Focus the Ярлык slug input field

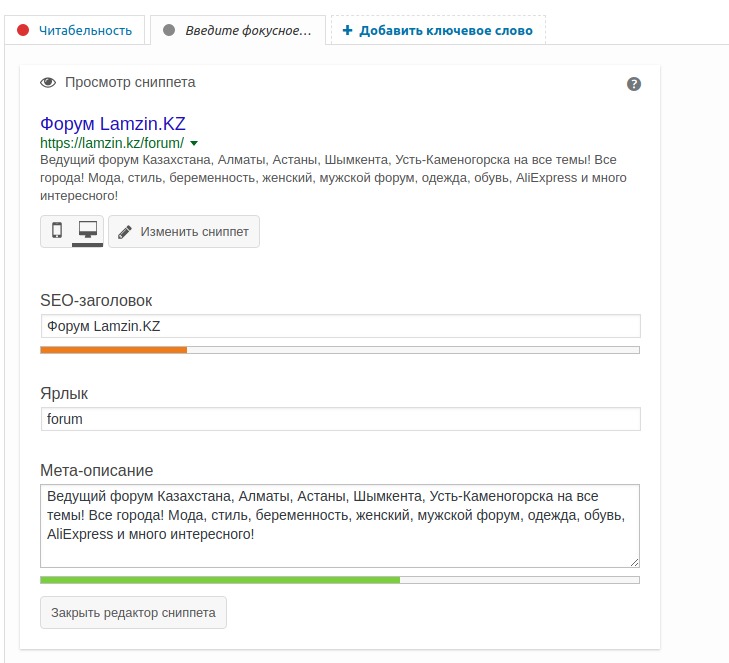pos(340,419)
